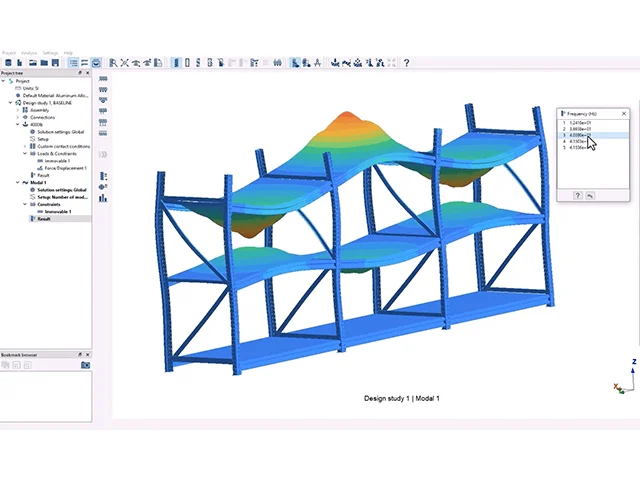Click the camera icon in Bookmark browser
The width and height of the screenshot is (640, 480).
point(85,365)
